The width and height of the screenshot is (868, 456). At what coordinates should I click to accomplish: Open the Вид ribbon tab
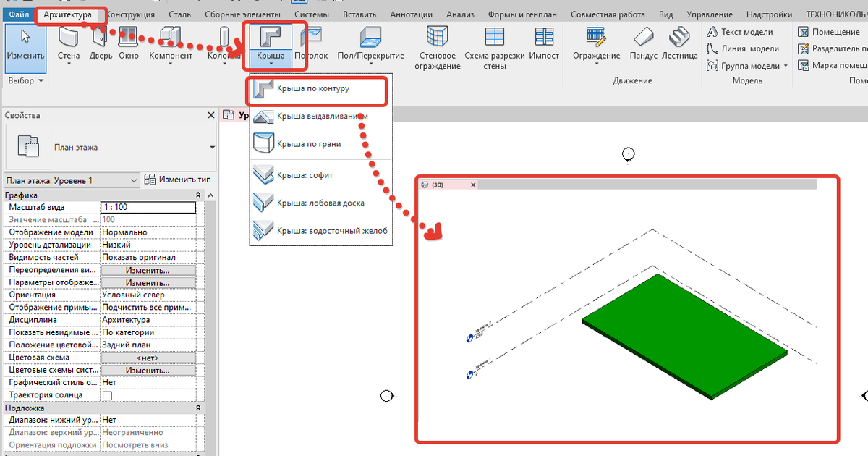666,14
